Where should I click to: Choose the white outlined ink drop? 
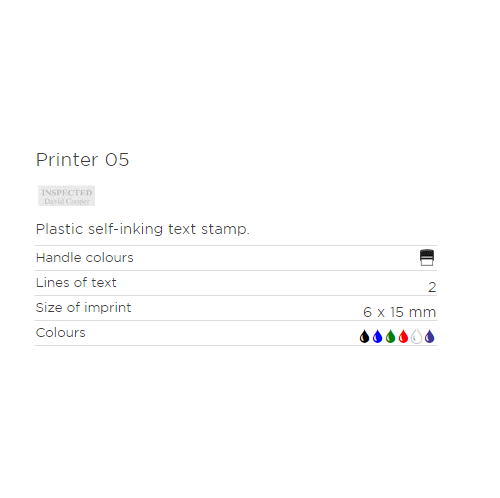416,336
